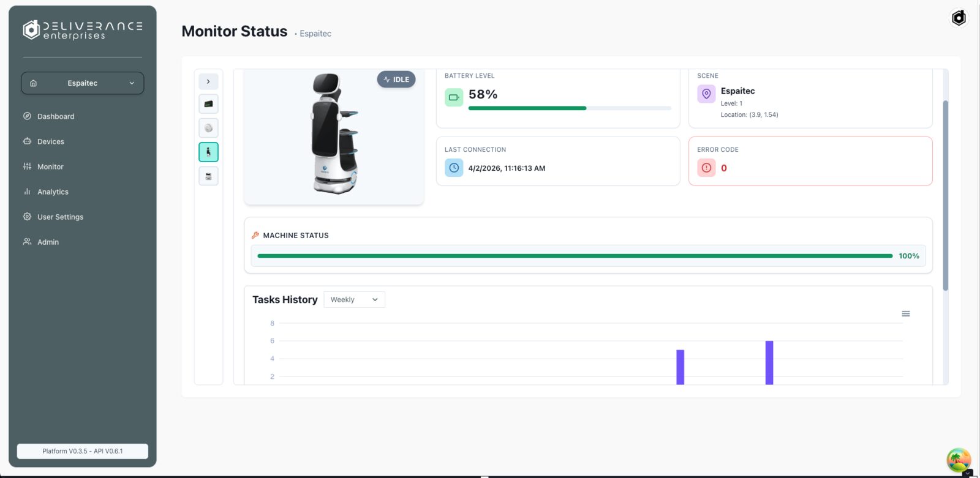
Task: Click the 58% battery level value
Action: [483, 94]
